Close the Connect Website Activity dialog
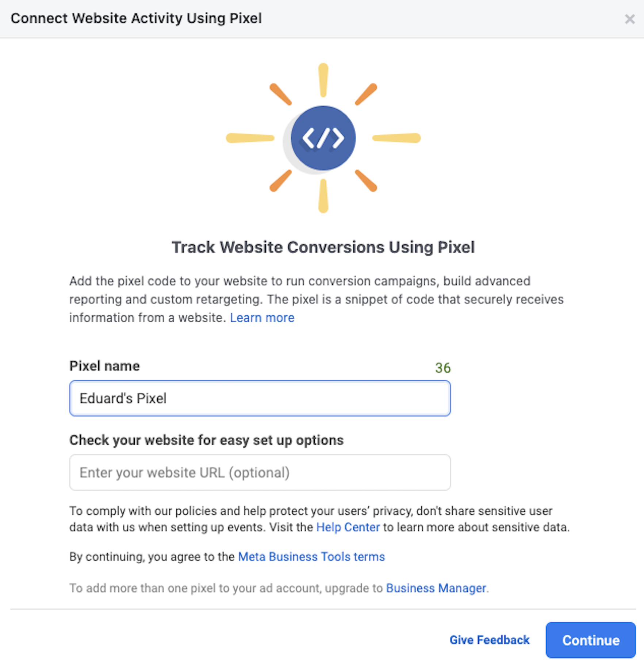The height and width of the screenshot is (668, 644). tap(629, 19)
